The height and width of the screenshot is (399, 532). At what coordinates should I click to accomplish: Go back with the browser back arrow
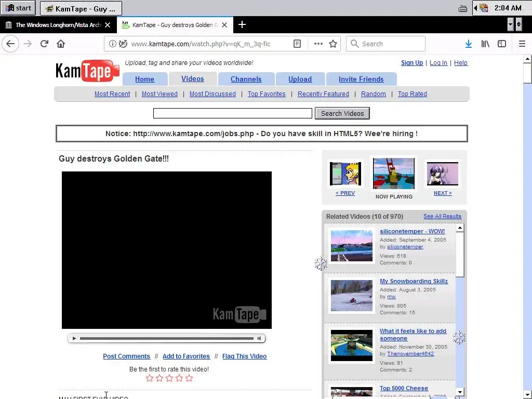click(x=10, y=44)
